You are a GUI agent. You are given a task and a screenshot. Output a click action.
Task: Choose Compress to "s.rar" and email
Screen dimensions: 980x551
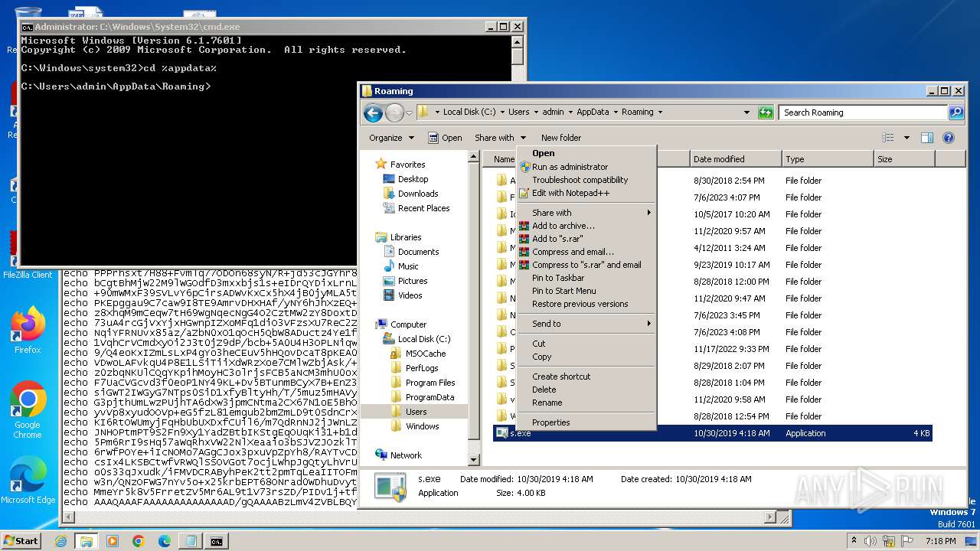(586, 265)
